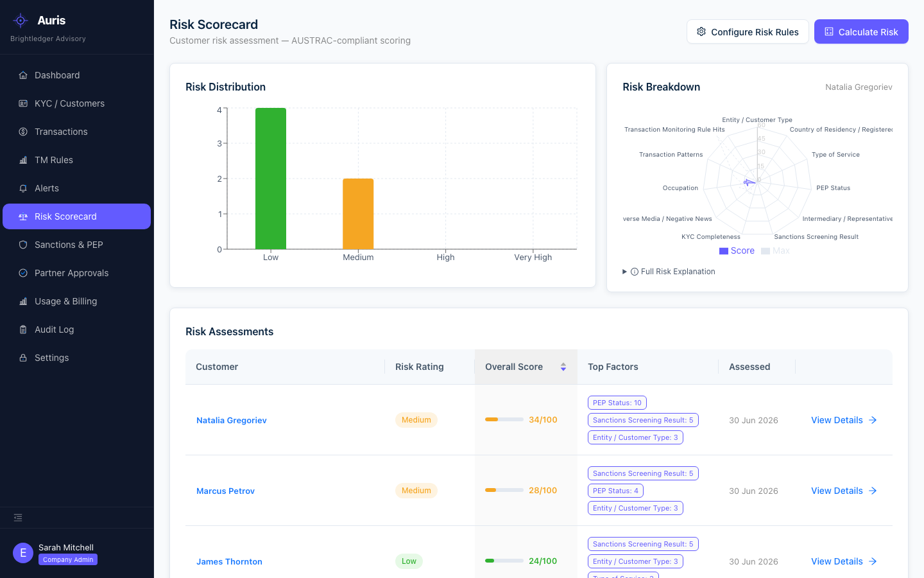Open Partner Approvals page
Image resolution: width=924 pixels, height=578 pixels.
click(x=77, y=273)
